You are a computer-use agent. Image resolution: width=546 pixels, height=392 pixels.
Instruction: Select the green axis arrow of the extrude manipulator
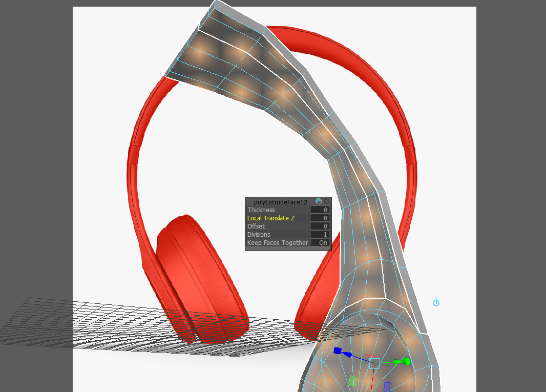[397, 361]
